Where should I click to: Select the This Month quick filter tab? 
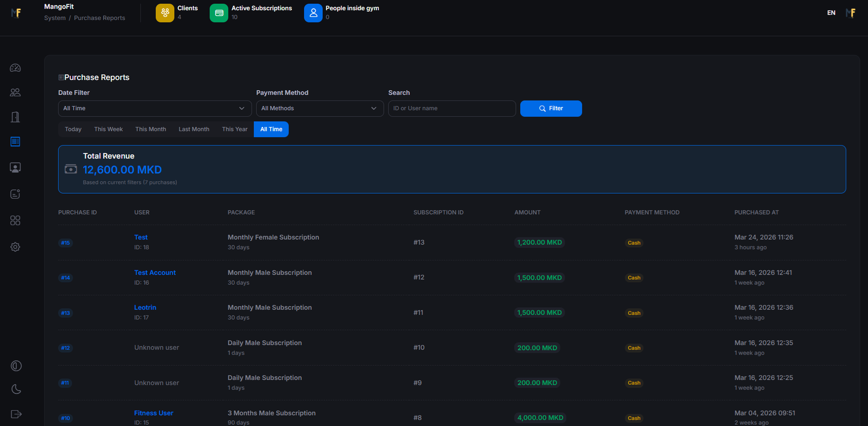[151, 129]
